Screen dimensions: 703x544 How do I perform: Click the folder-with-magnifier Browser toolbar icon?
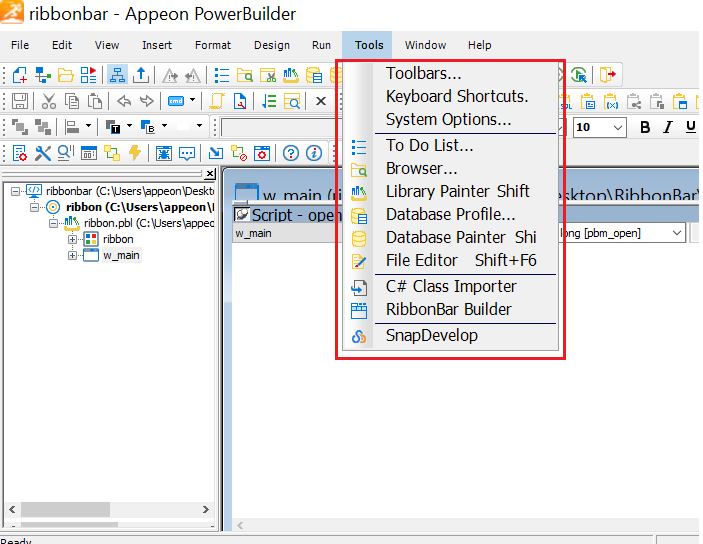click(x=244, y=75)
